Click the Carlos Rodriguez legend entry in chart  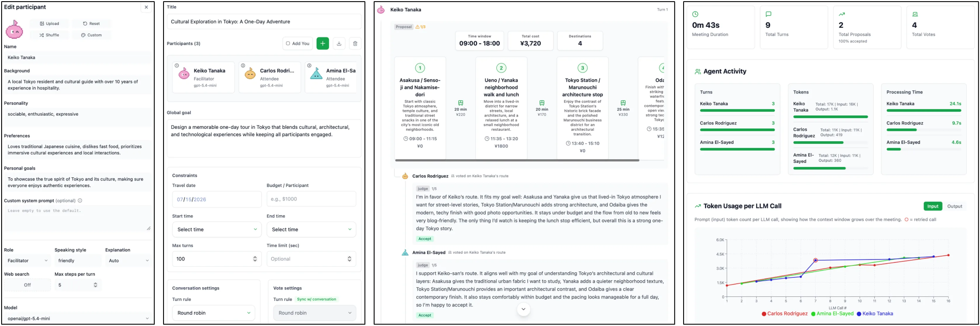pos(784,314)
